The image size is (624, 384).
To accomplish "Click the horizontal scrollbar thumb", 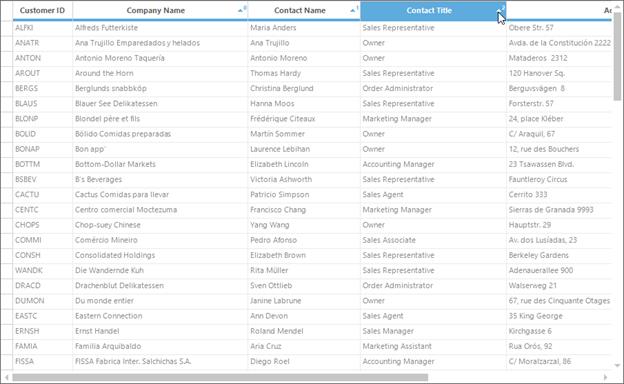I will click(x=220, y=377).
